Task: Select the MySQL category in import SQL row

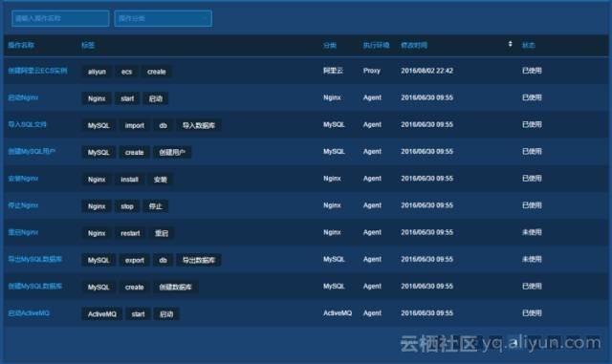Action: (x=334, y=124)
